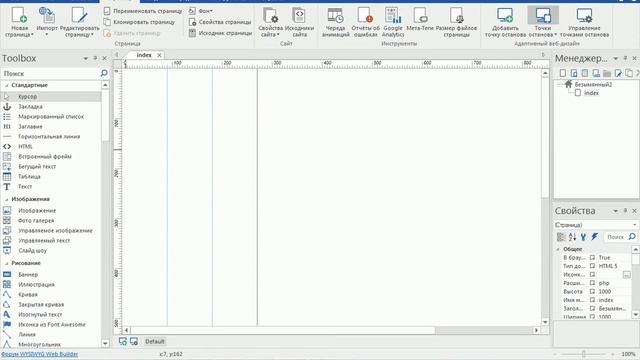This screenshot has height=360, width=640.
Task: Select the Курсор tool
Action: point(51,96)
